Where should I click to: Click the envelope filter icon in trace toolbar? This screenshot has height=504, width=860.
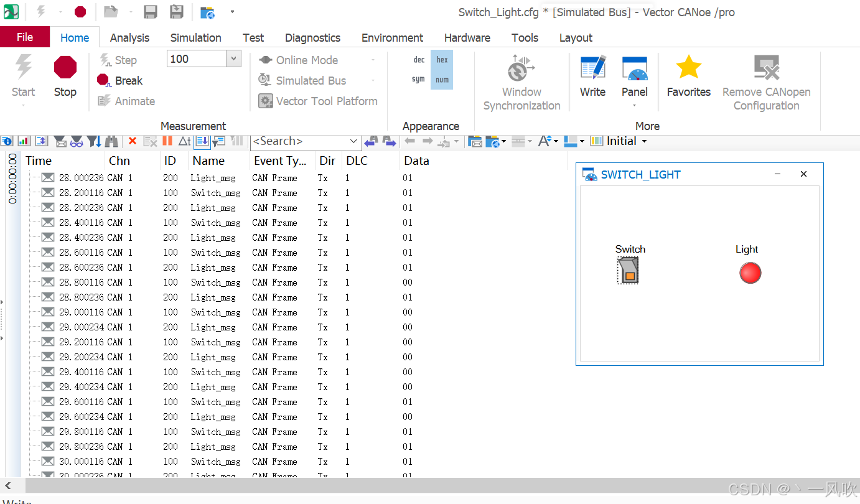[x=60, y=141]
